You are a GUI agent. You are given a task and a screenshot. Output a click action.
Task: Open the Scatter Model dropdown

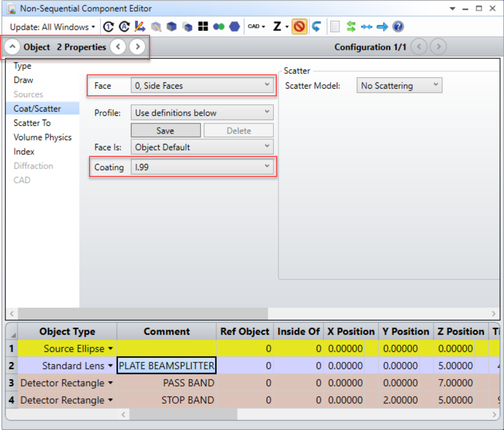click(x=399, y=85)
